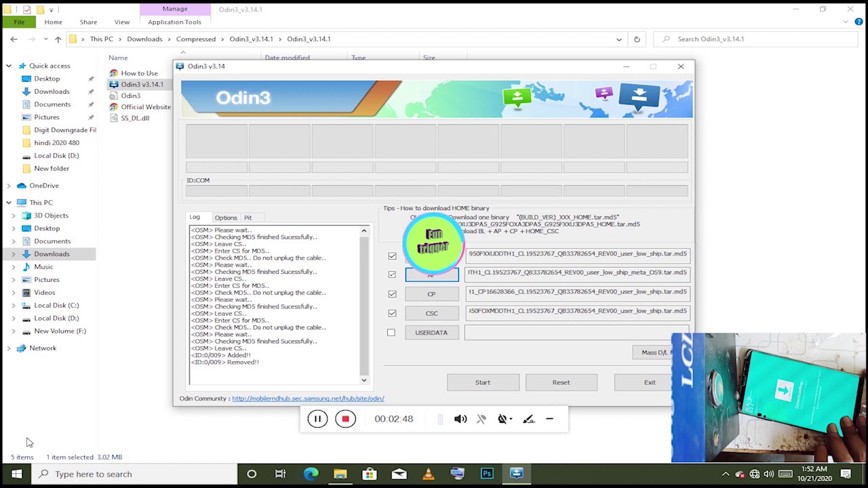Screen dimensions: 868x488
Task: Click the Odin log scrollbar down arrow
Action: coord(364,380)
